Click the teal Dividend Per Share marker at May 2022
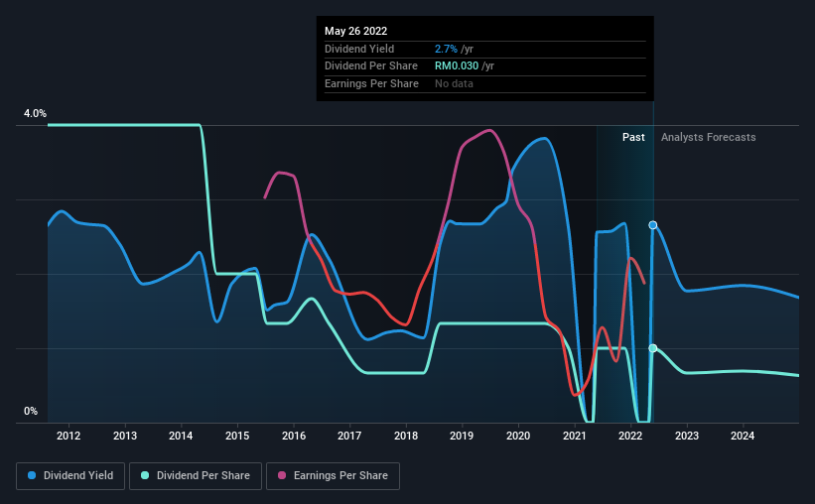Image resolution: width=815 pixels, height=504 pixels. [x=653, y=348]
